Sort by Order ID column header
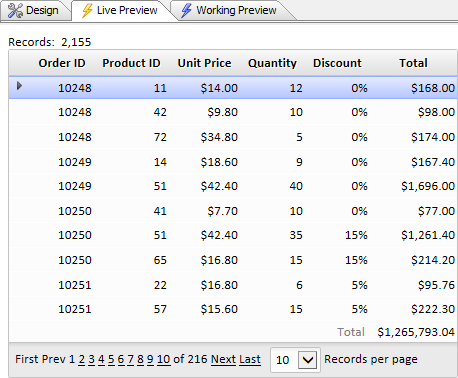 pyautogui.click(x=62, y=63)
